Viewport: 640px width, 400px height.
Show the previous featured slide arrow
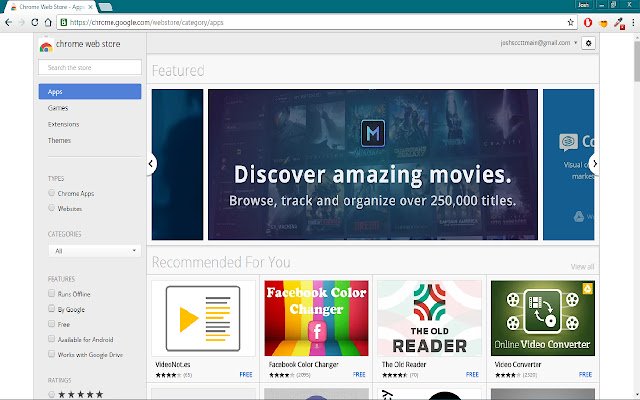tap(151, 164)
